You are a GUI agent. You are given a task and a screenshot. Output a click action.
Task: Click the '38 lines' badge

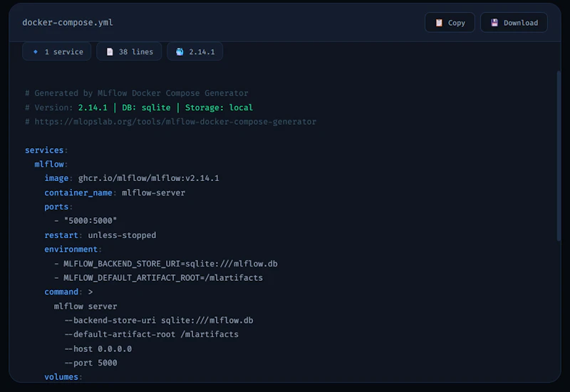pos(129,51)
